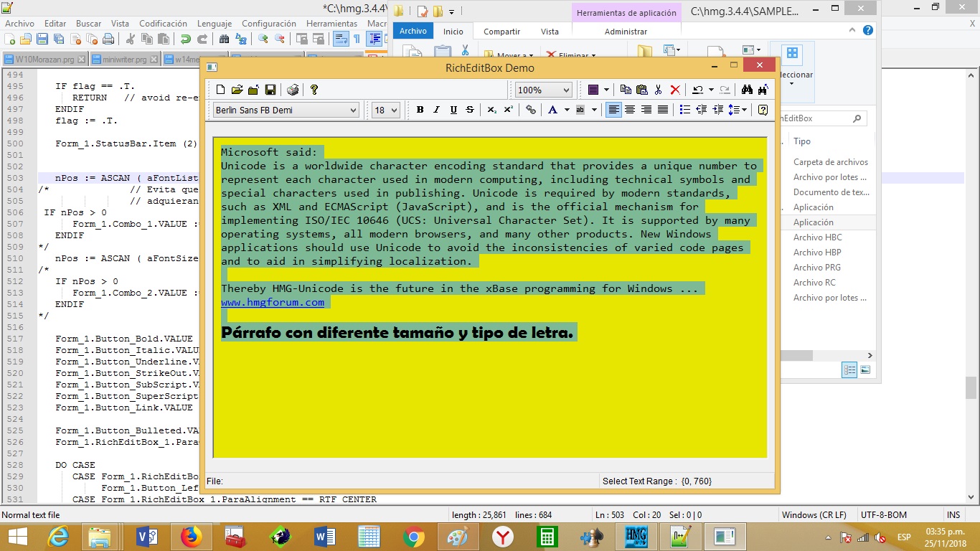Screen dimensions: 980x551
Task: Switch to the W10Morazan.prg tab
Action: pos(44,60)
